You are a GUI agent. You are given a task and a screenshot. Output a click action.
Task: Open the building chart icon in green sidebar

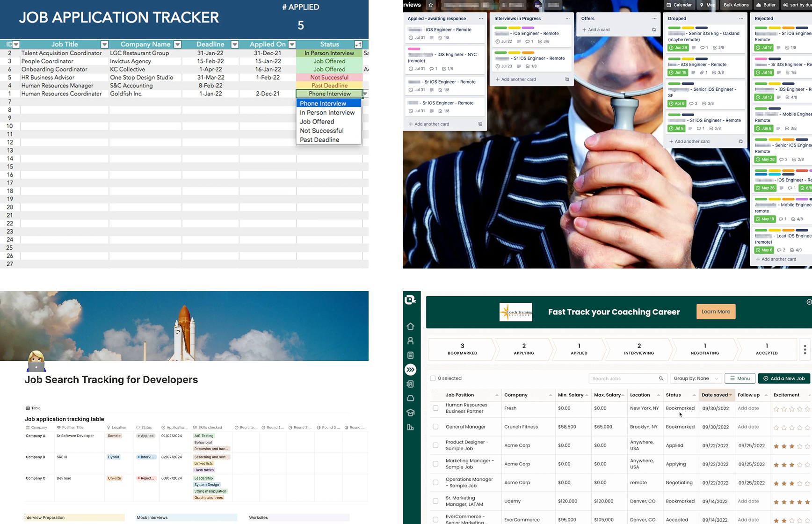411,427
